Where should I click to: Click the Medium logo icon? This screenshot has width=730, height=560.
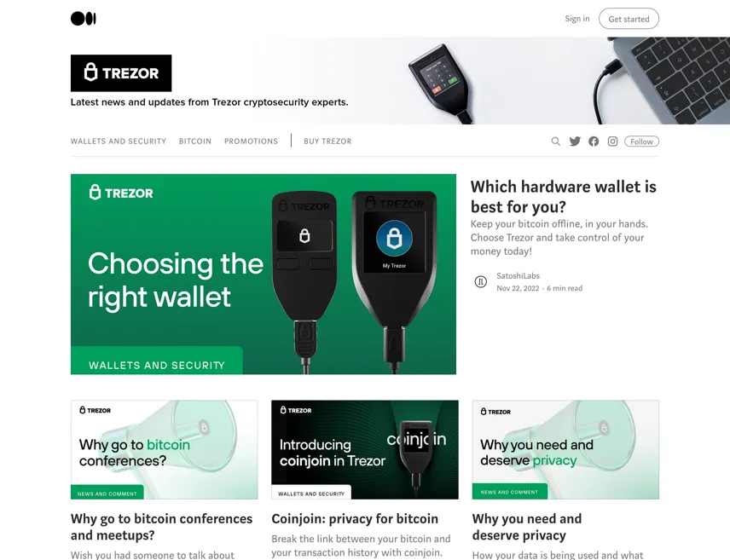[84, 19]
